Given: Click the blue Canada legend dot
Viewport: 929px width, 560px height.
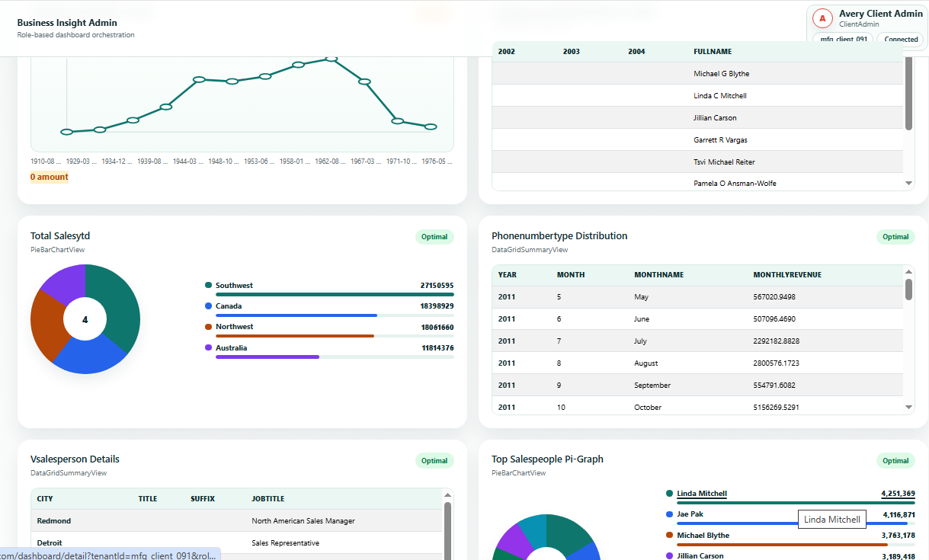Looking at the screenshot, I should pyautogui.click(x=208, y=306).
